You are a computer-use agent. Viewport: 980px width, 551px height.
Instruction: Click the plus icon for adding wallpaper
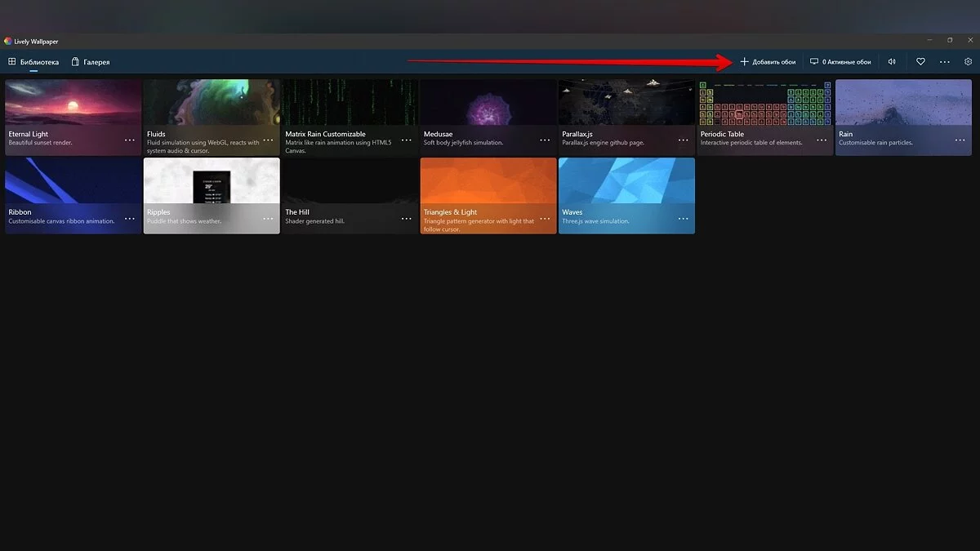coord(744,62)
